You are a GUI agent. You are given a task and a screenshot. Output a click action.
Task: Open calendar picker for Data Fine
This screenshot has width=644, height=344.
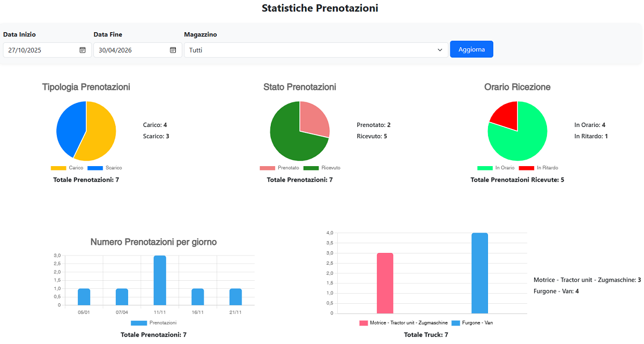[x=173, y=50]
